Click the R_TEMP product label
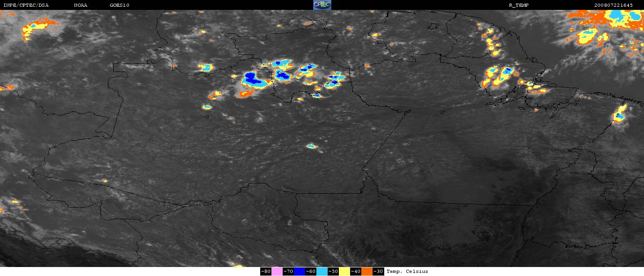Image resolution: width=644 pixels, height=276 pixels. coord(518,5)
